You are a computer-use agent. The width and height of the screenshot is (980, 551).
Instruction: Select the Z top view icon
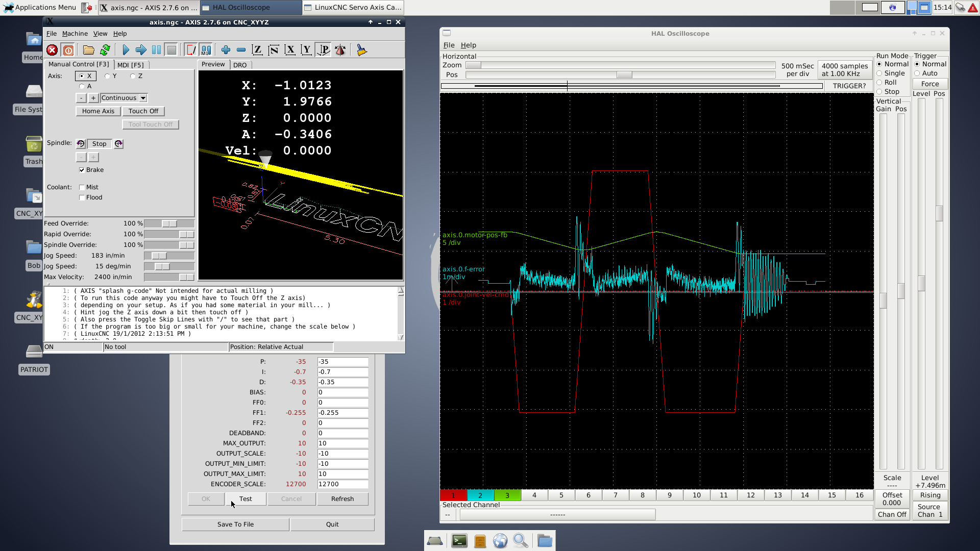[x=257, y=50]
